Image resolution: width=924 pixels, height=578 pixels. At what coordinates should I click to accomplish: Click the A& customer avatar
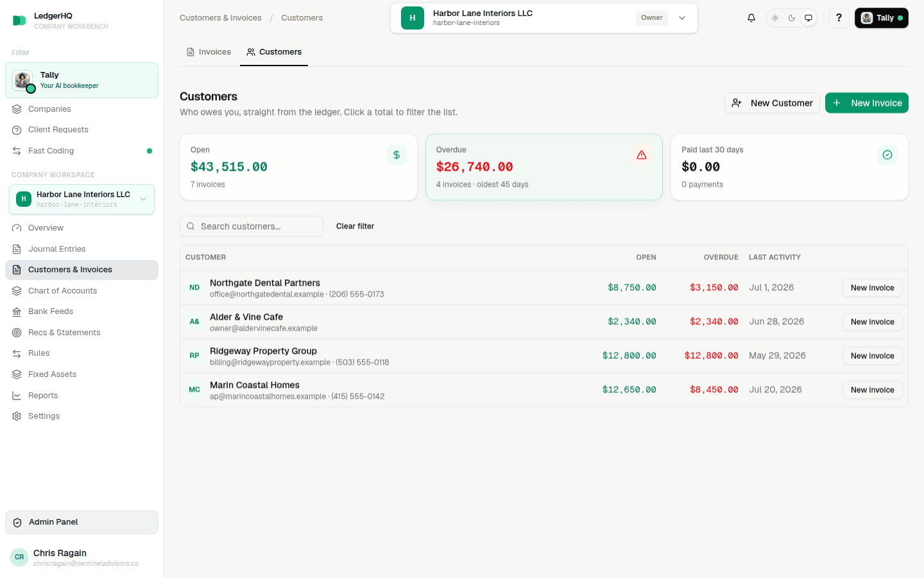pos(194,322)
